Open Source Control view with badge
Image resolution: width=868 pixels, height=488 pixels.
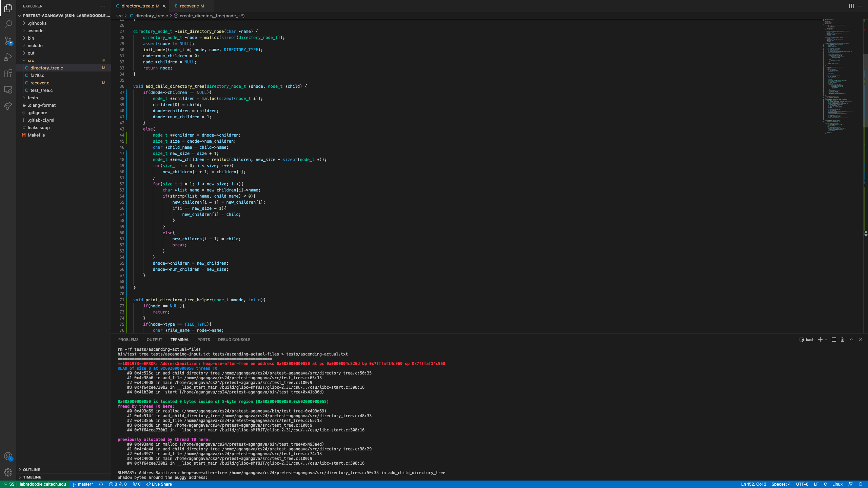tap(8, 41)
